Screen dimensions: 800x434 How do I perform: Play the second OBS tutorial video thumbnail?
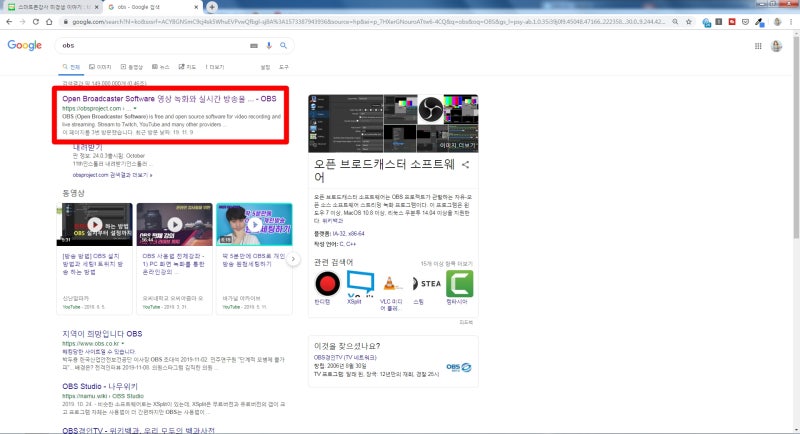[174, 224]
